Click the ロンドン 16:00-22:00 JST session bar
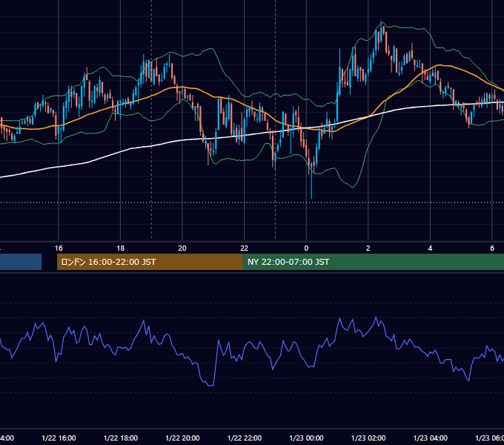This screenshot has width=504, height=445. (x=150, y=262)
